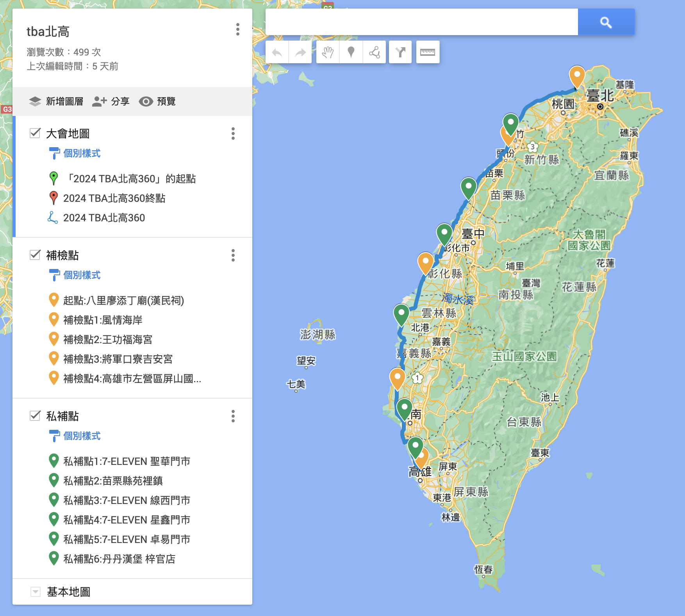Open 預覽 preview of the map
Screen dimensions: 685x616
[157, 101]
